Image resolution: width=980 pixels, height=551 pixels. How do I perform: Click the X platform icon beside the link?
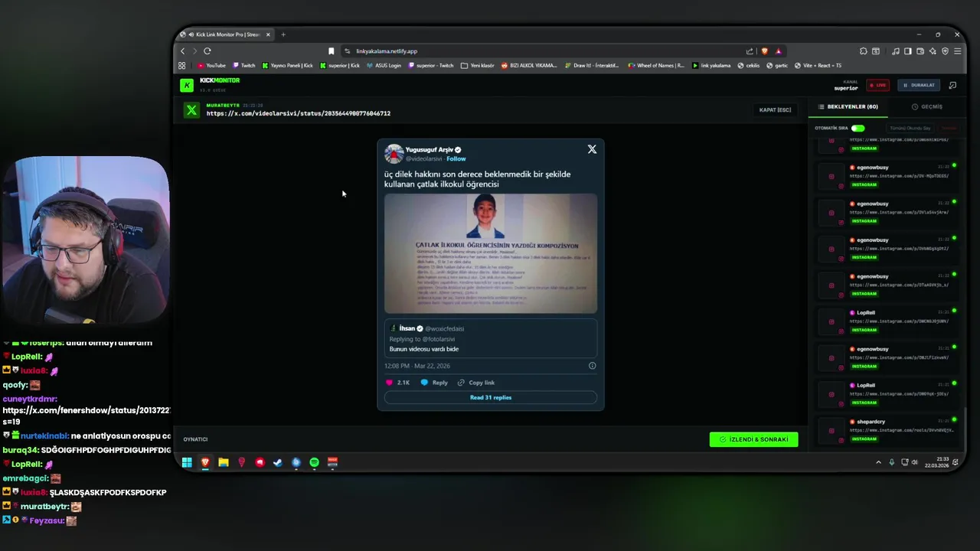[x=191, y=110]
